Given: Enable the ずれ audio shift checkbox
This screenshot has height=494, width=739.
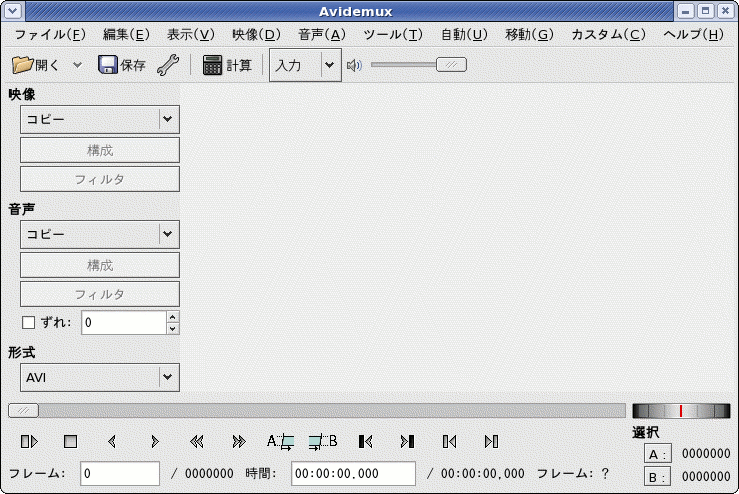Looking at the screenshot, I should (28, 322).
